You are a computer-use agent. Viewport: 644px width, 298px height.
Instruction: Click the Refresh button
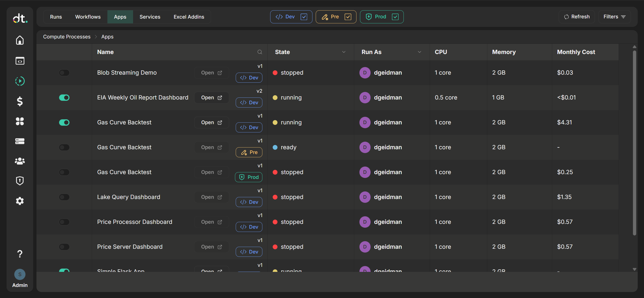pos(577,17)
